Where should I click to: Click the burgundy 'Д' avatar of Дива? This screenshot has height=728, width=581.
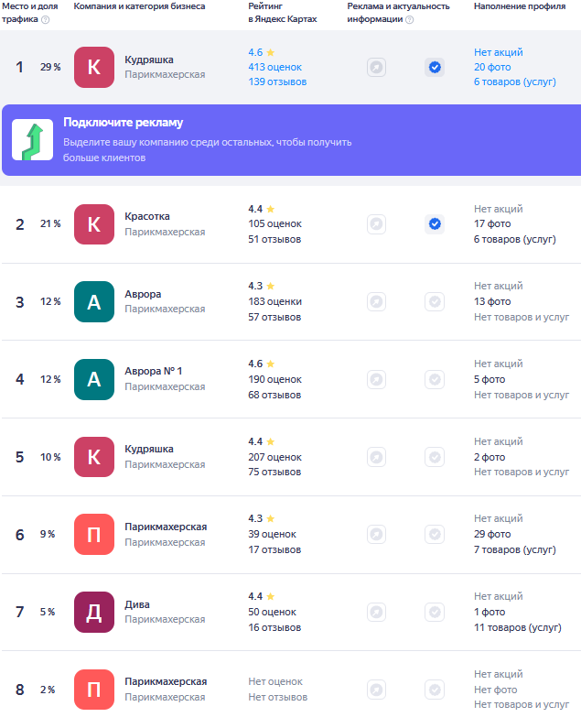[x=94, y=612]
